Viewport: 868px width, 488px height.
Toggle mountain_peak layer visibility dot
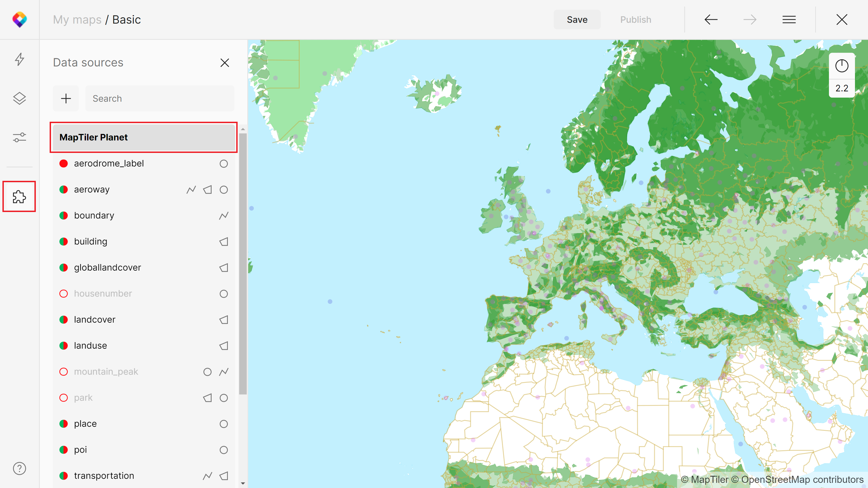click(64, 371)
